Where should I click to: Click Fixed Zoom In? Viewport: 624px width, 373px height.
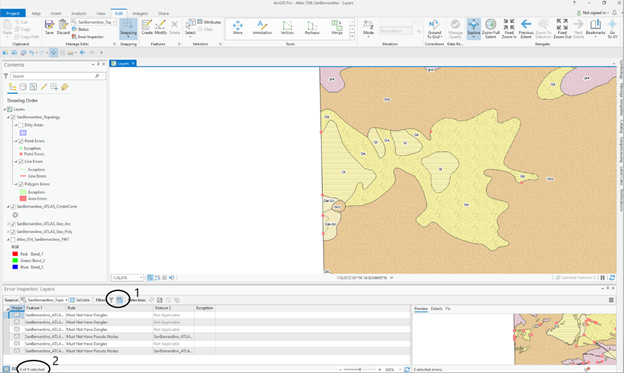509,28
